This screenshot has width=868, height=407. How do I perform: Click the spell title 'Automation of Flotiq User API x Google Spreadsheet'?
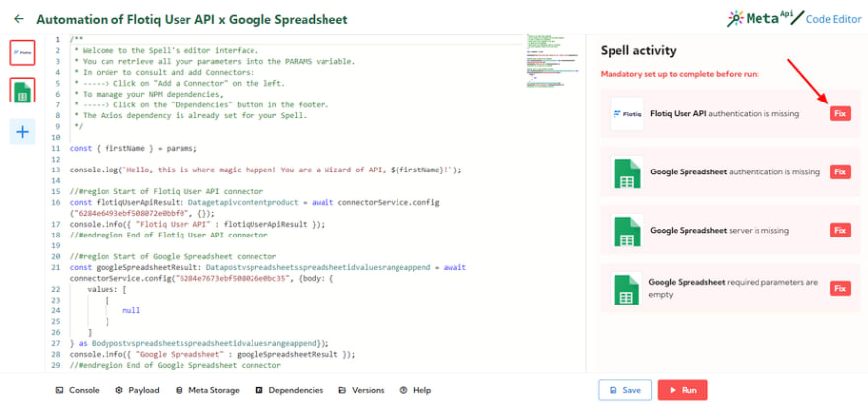coord(192,20)
